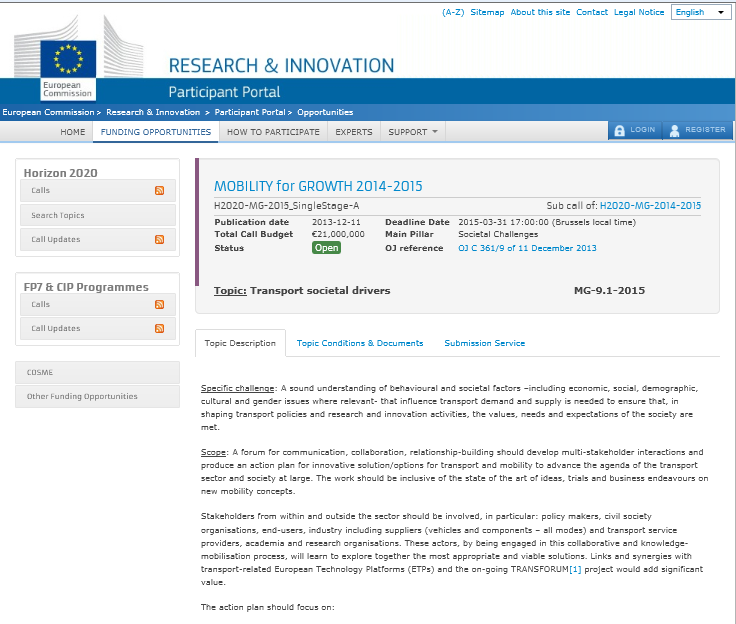Screen dimensions: 736x624
Task: Click the H2020-MG-2015_SingleStage-A identifier
Action: [286, 206]
